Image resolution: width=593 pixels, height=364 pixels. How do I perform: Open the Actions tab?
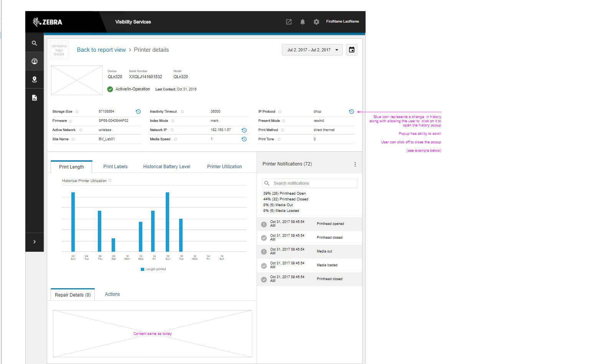coord(112,294)
